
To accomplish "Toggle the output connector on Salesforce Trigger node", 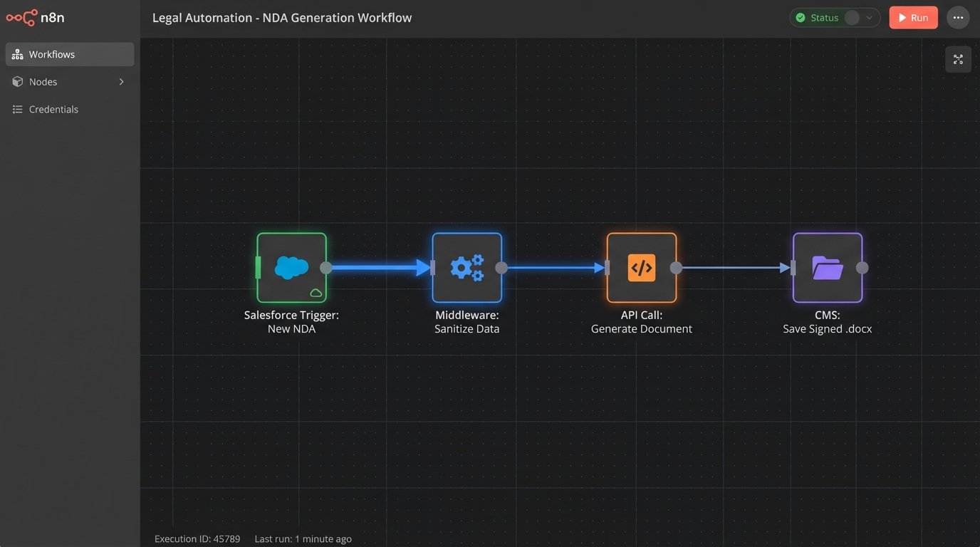I will pyautogui.click(x=326, y=268).
